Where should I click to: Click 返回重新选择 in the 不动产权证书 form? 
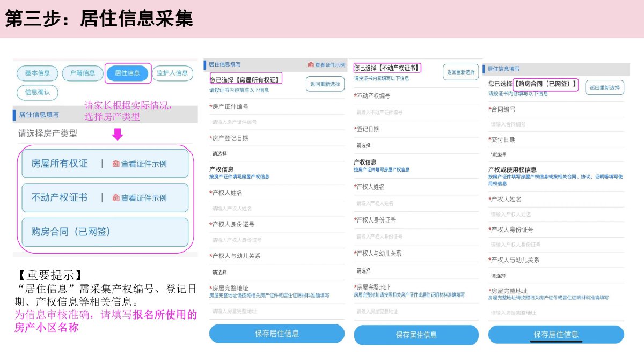460,72
